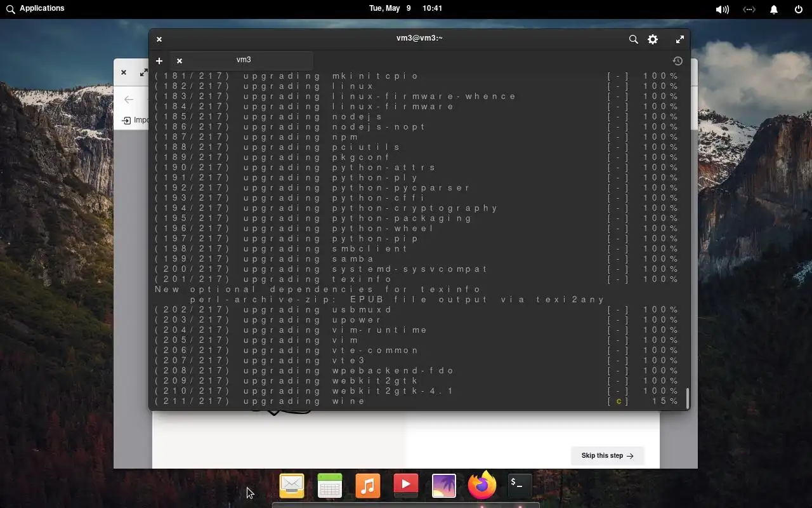Launch Music from the dock
The width and height of the screenshot is (812, 508).
(368, 486)
